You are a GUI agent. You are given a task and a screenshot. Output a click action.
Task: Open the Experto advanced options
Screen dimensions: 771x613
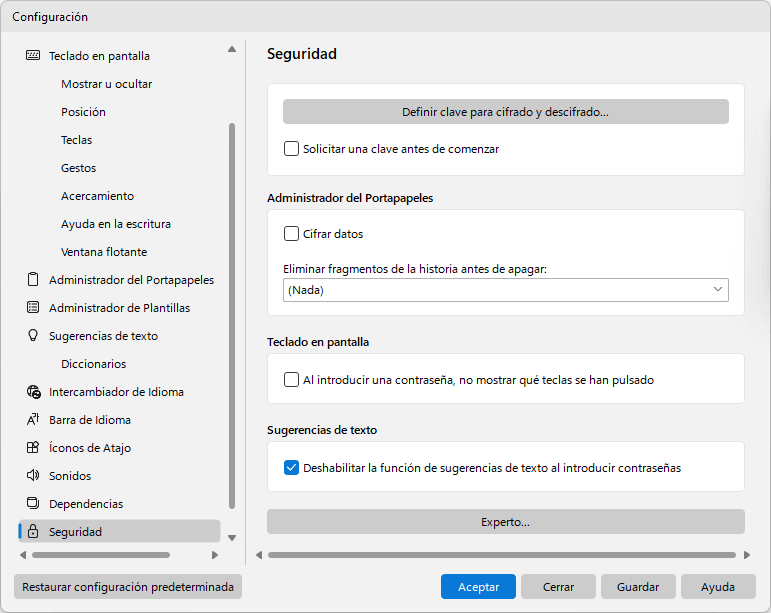(x=505, y=522)
